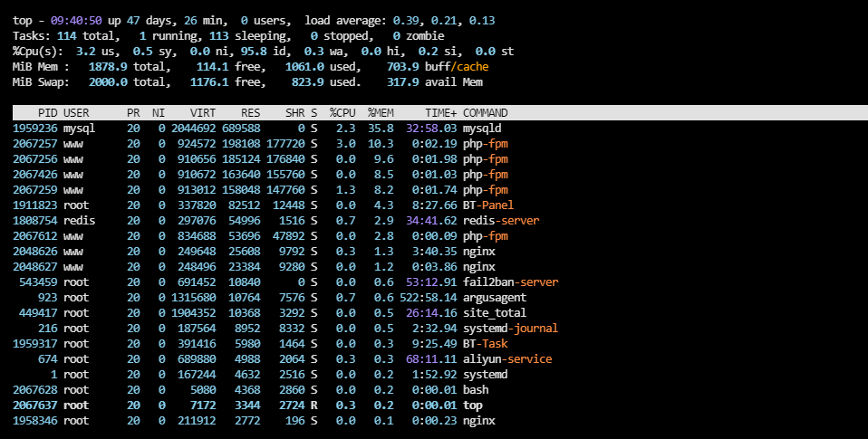Click the BT-Panel command entry
This screenshot has width=868, height=439.
pos(488,205)
